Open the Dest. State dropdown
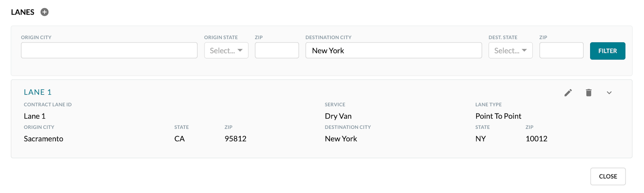This screenshot has width=644, height=193. point(510,50)
